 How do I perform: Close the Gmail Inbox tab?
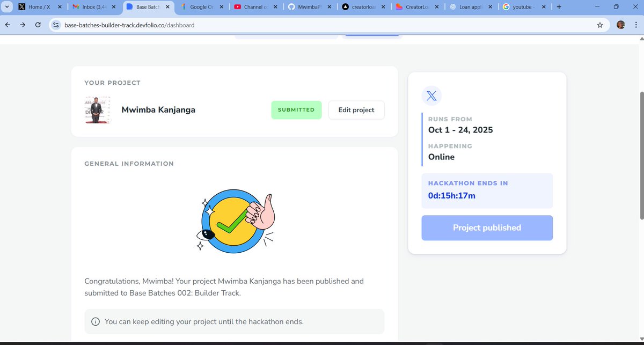coord(113,7)
